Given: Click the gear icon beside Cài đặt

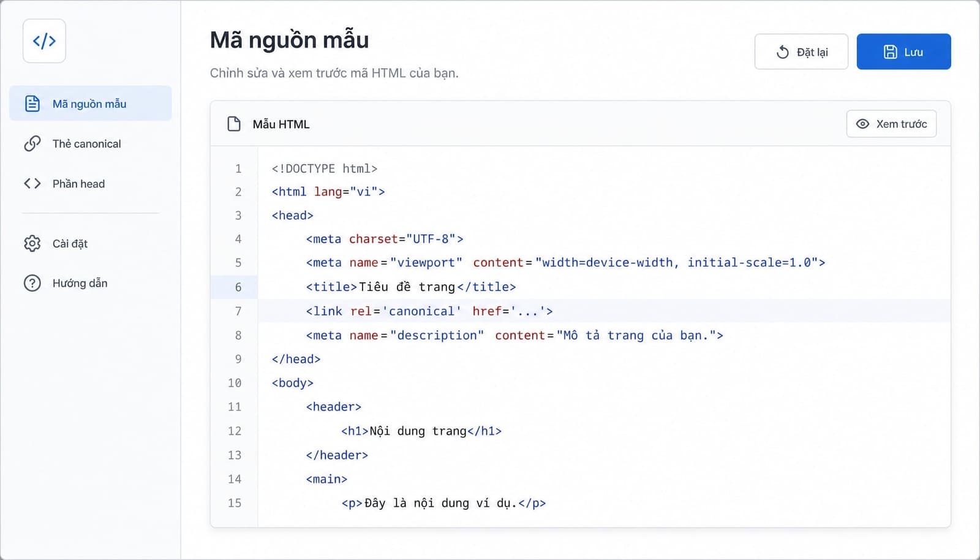Looking at the screenshot, I should point(32,243).
